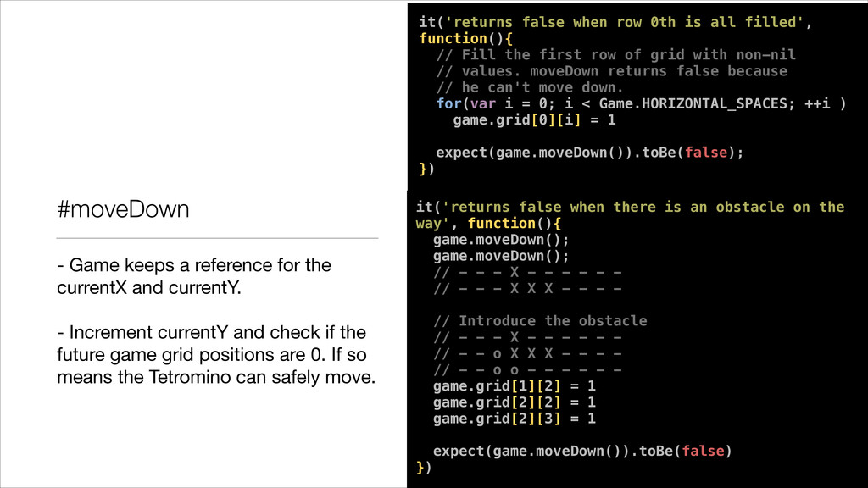The image size is (868, 488).
Task: Click the "it('returns false when row 0th" line
Action: 615,22
